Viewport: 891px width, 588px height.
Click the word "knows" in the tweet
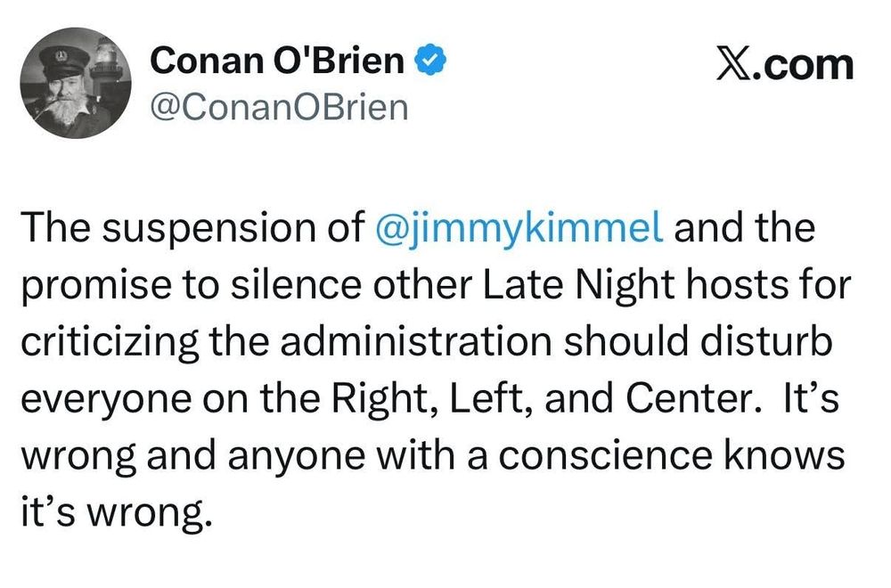coord(788,456)
